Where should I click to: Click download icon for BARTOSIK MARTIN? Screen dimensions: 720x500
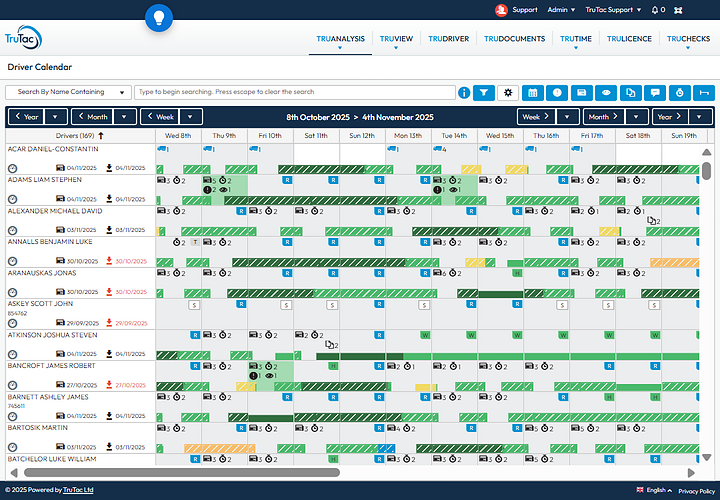coord(109,446)
